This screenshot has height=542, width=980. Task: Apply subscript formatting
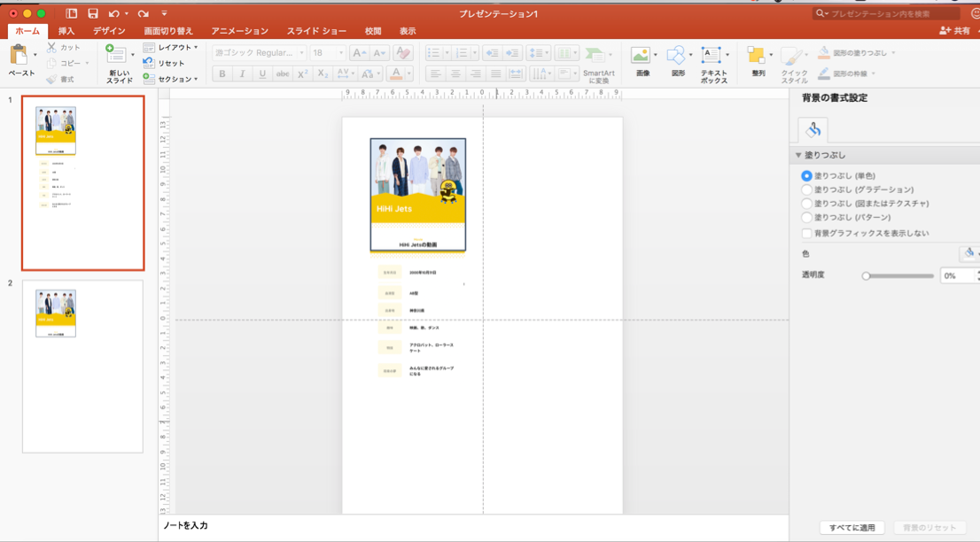tap(323, 74)
